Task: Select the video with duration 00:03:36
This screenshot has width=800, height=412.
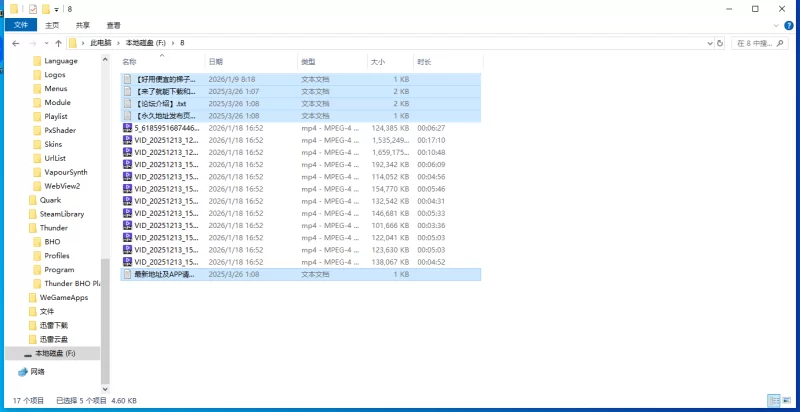Action: 301,225
